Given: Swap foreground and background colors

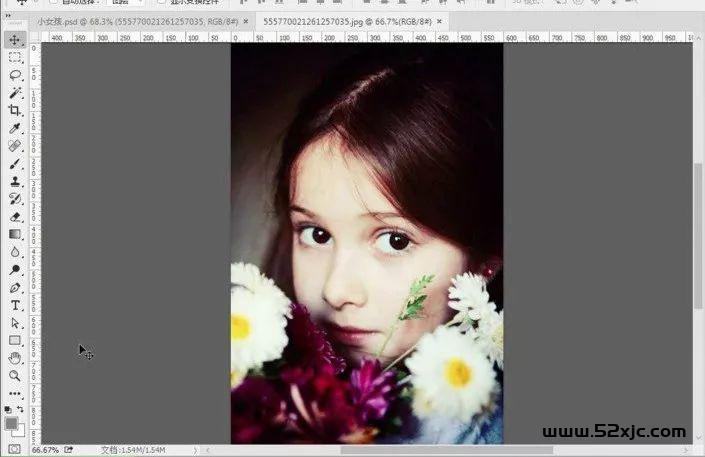Looking at the screenshot, I should coord(22,410).
